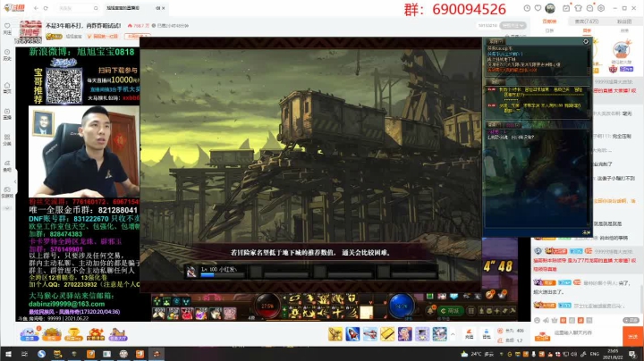
Task: Click the orange treasure gift icon
Action: click(x=51, y=334)
